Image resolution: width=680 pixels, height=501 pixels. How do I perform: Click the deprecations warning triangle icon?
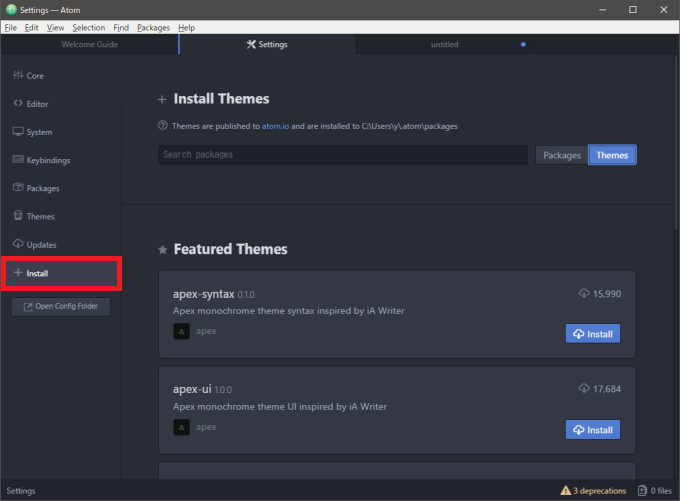coord(566,491)
